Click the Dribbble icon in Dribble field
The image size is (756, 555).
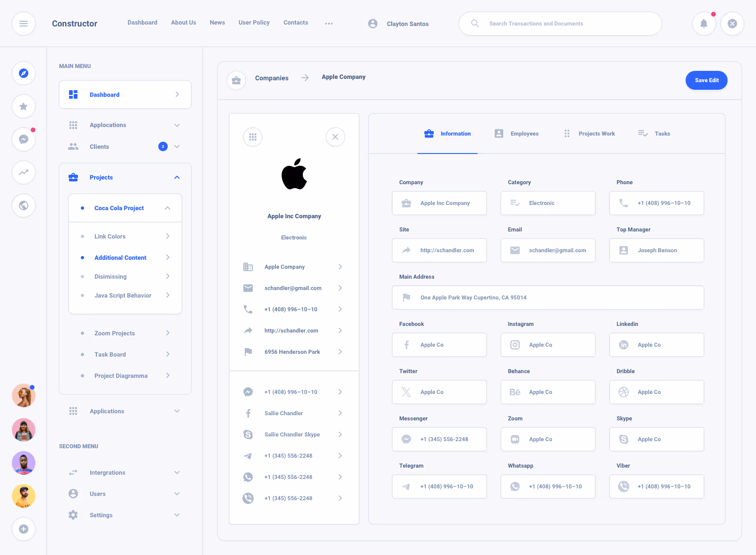point(624,392)
